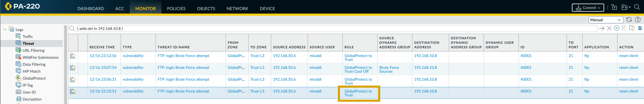Open log details for 23:07:54 entry
The width and height of the screenshot is (644, 104).
pyautogui.click(x=73, y=68)
